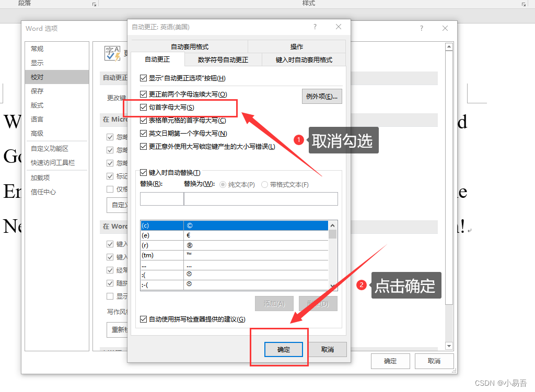Click the proofing ABC icon in options

click(x=112, y=54)
